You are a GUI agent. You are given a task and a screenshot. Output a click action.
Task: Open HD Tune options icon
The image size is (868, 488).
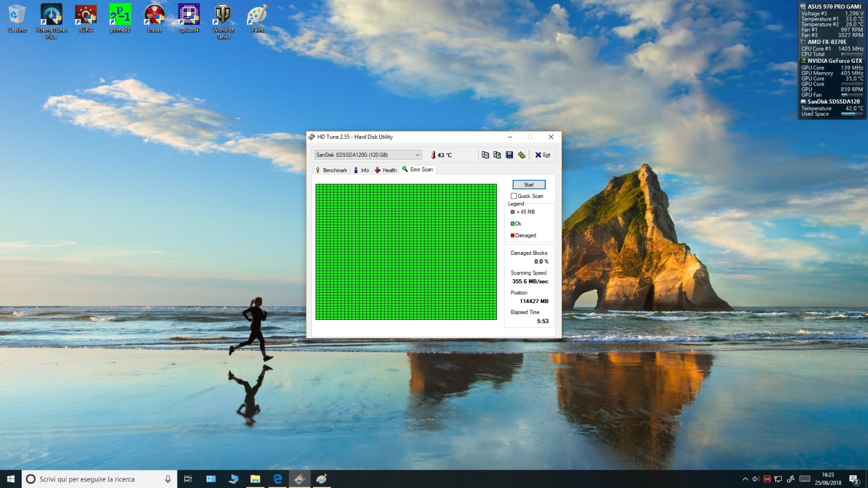pos(521,155)
